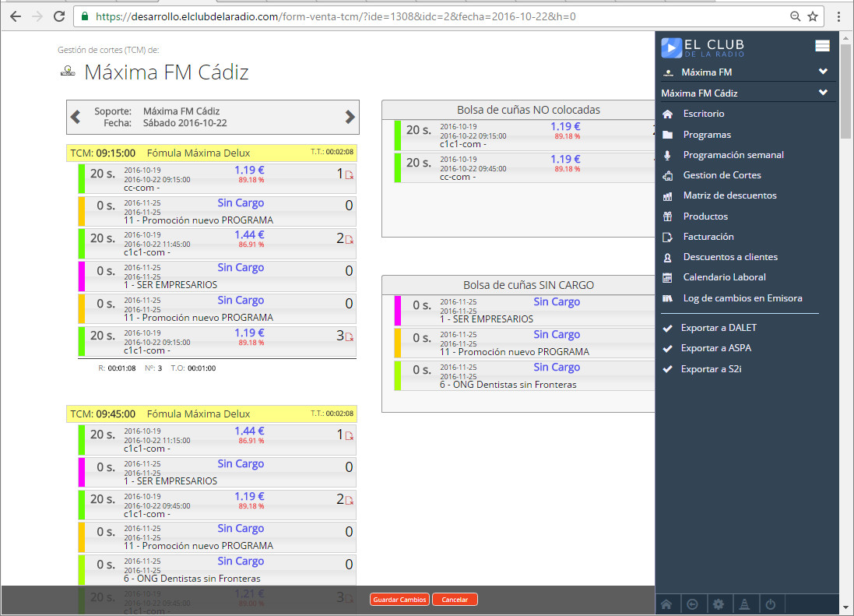
Task: Toggle Exportar a S2i checkmark
Action: click(x=667, y=369)
